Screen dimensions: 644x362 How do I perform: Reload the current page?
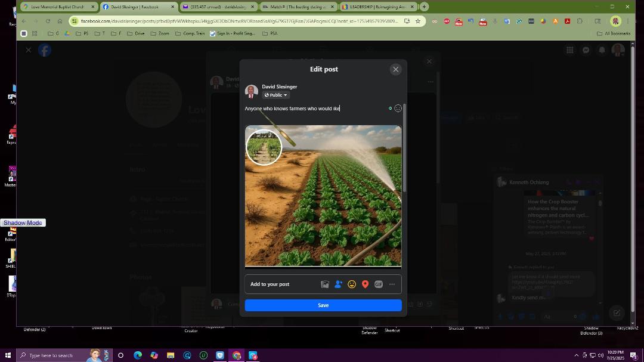pyautogui.click(x=48, y=21)
